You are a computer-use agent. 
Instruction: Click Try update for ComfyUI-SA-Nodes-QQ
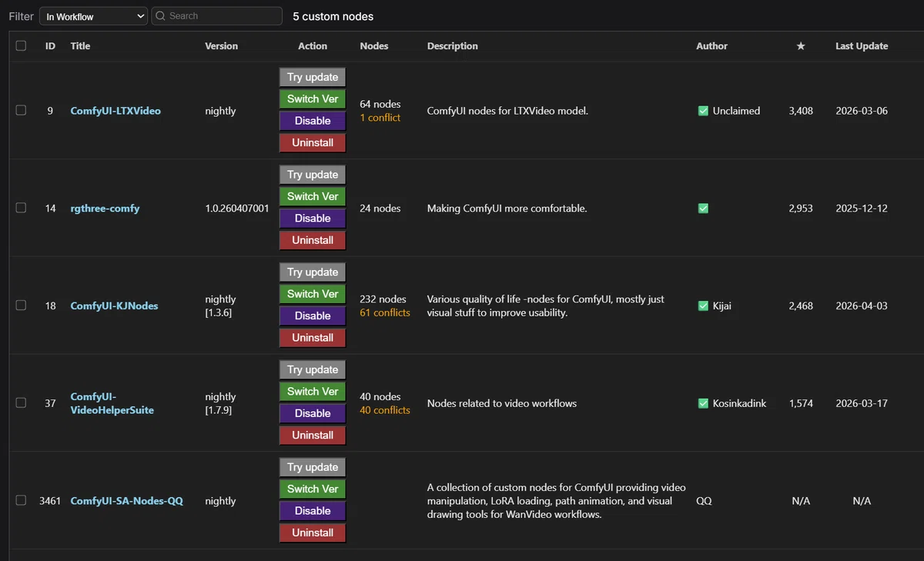point(313,467)
